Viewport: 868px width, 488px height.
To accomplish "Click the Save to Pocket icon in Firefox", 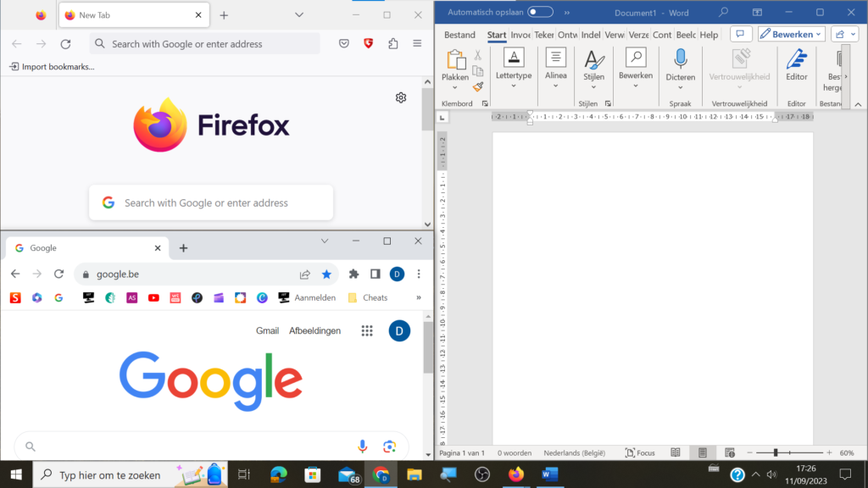I will click(x=344, y=44).
